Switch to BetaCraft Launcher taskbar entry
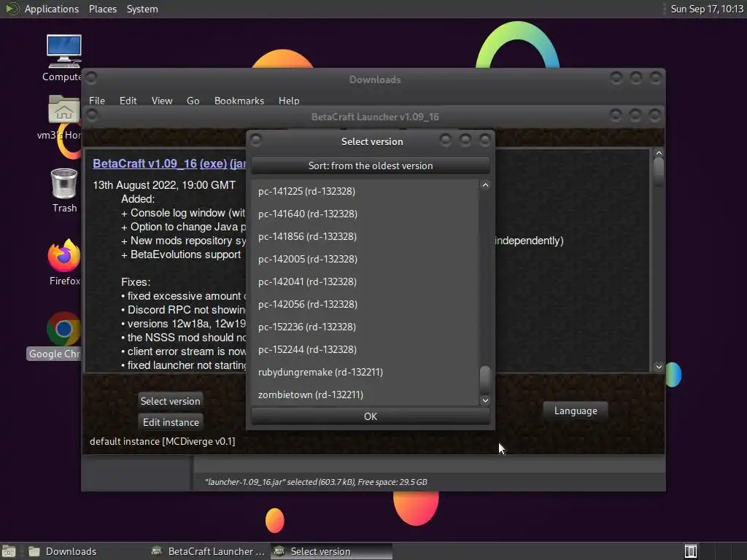Image resolution: width=747 pixels, height=560 pixels. (x=208, y=551)
